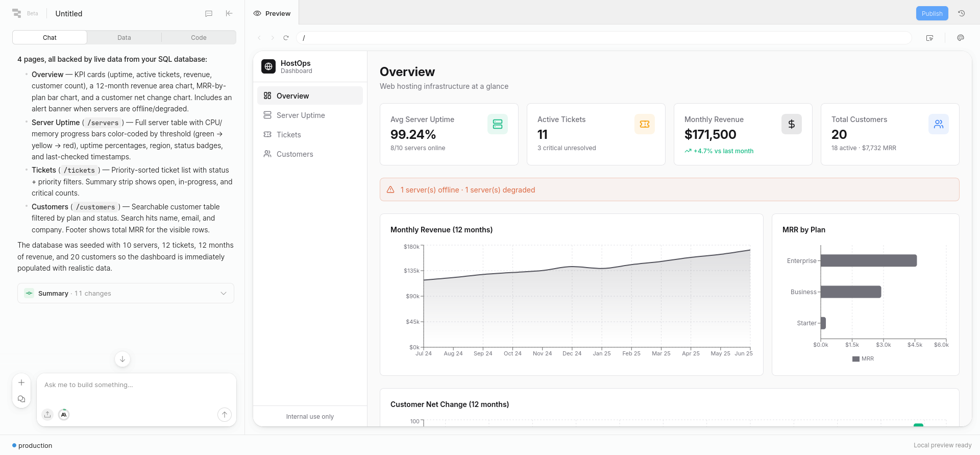Reload the preview page
Image resolution: width=980 pixels, height=455 pixels.
(286, 38)
